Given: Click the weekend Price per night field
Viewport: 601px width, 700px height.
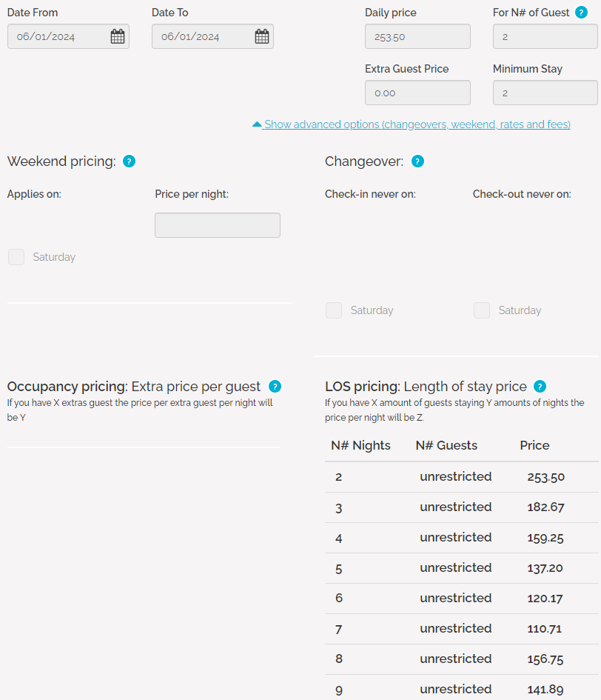Looking at the screenshot, I should [218, 225].
